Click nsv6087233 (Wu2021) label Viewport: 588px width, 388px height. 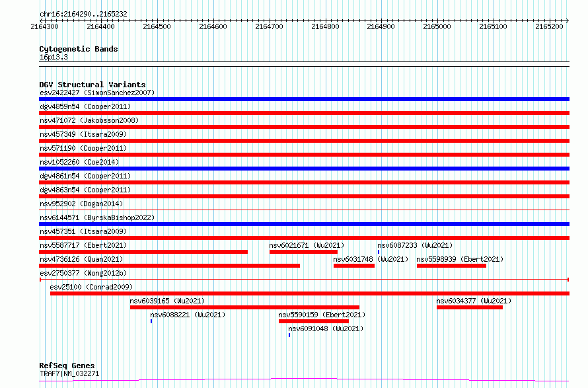pos(415,245)
